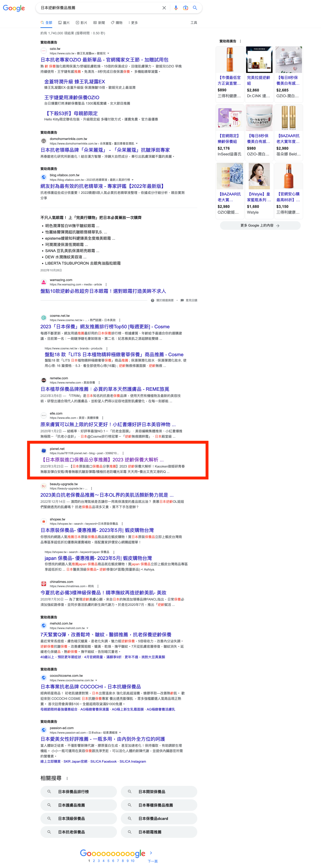Start voice search with the microphone icon
321x868 pixels.
[176, 8]
